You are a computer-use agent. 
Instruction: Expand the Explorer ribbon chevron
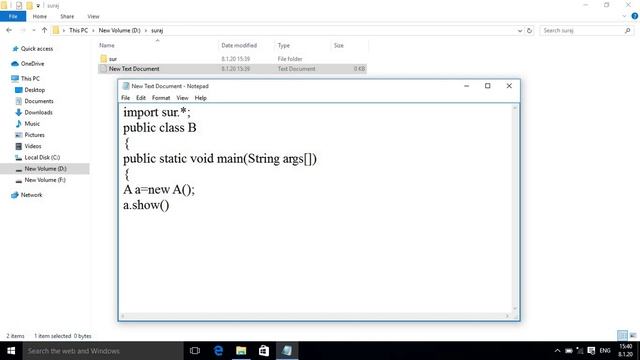624,16
